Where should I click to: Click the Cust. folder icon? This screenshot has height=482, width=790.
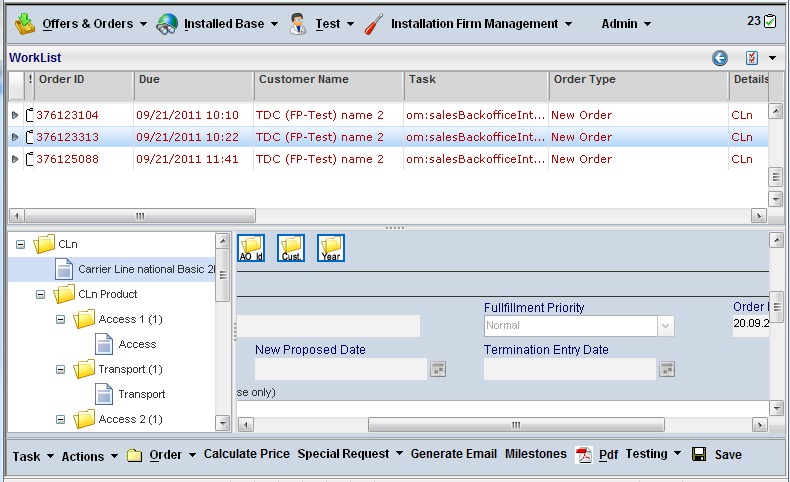(x=291, y=249)
